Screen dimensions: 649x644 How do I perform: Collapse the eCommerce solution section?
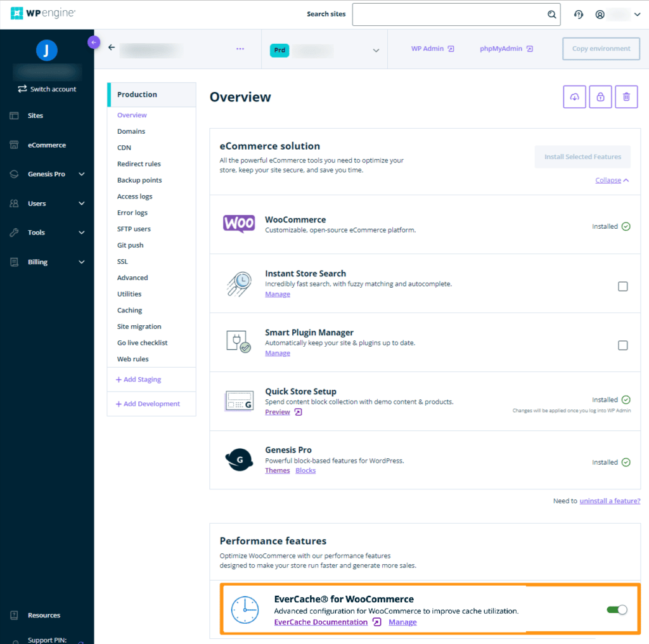(x=612, y=181)
